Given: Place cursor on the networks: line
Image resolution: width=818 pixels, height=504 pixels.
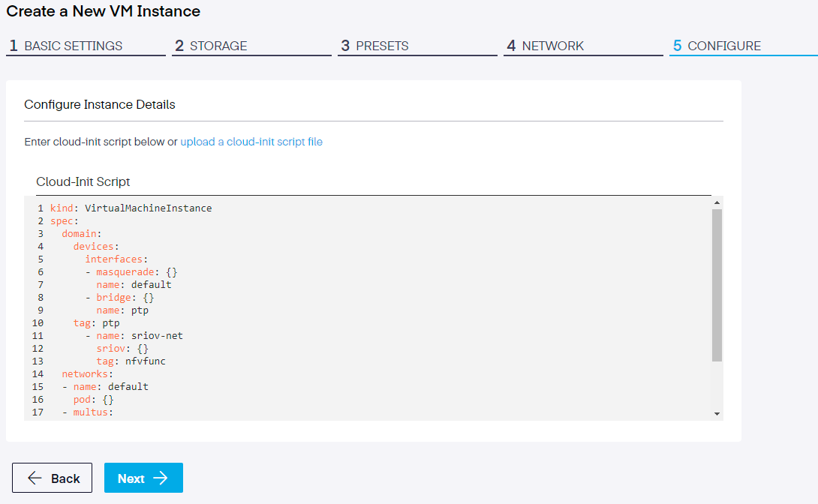Looking at the screenshot, I should tap(87, 373).
